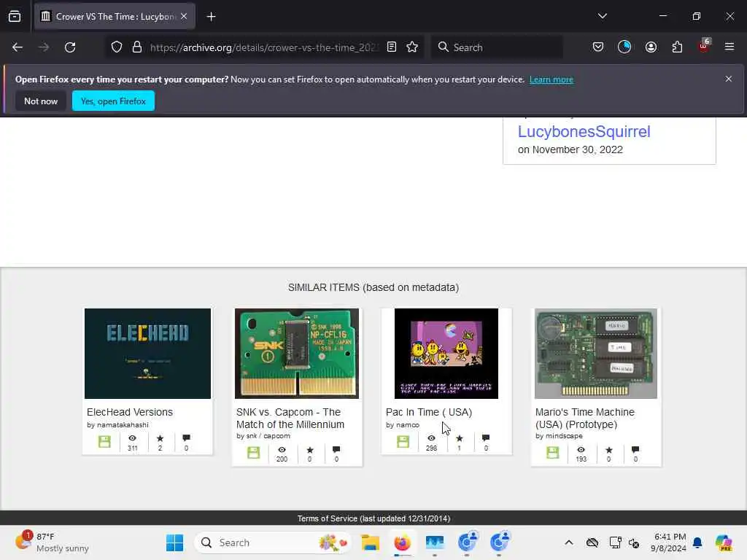Viewport: 747px width, 560px height.
Task: Open the Learn more link
Action: (551, 79)
